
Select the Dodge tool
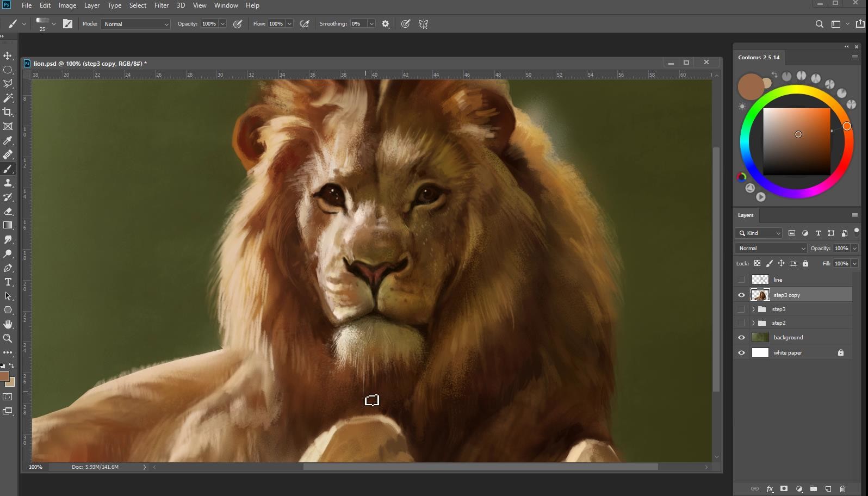click(8, 254)
